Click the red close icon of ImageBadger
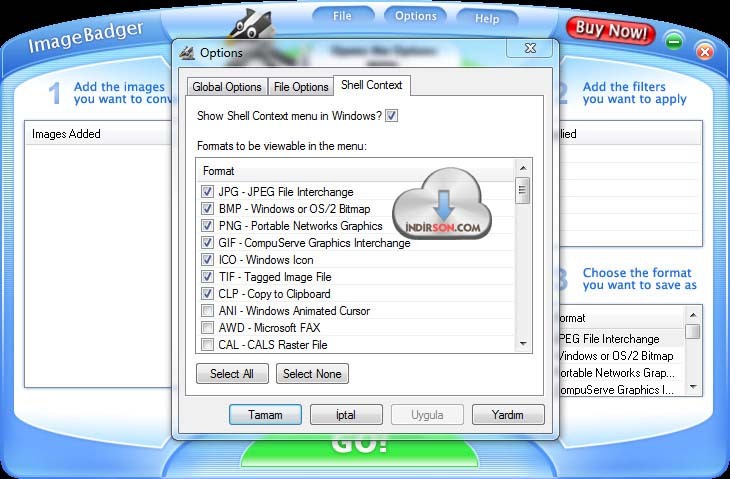The width and height of the screenshot is (730, 479). [x=704, y=51]
